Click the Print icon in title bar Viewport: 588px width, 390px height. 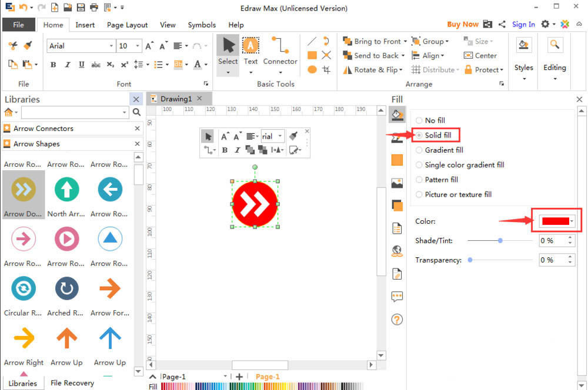tap(93, 7)
